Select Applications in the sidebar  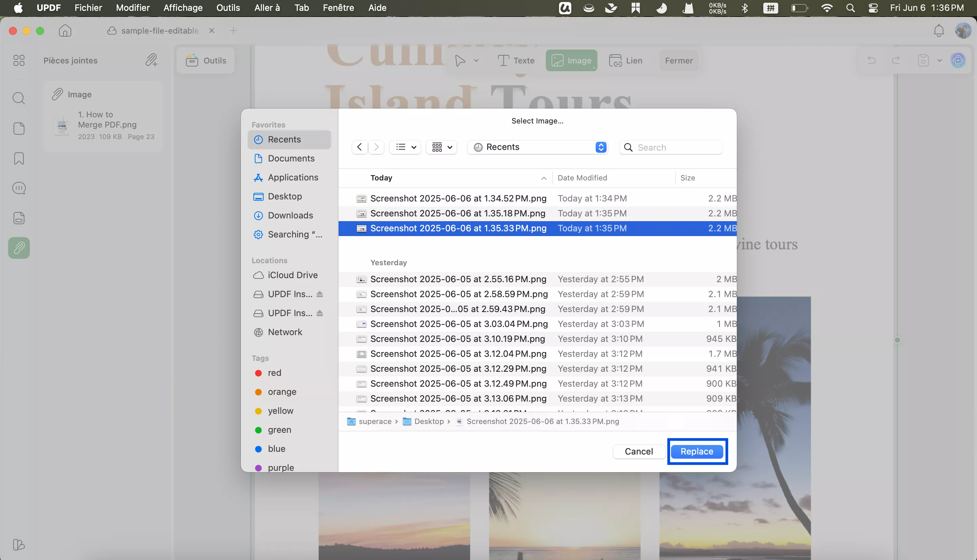[x=289, y=177]
